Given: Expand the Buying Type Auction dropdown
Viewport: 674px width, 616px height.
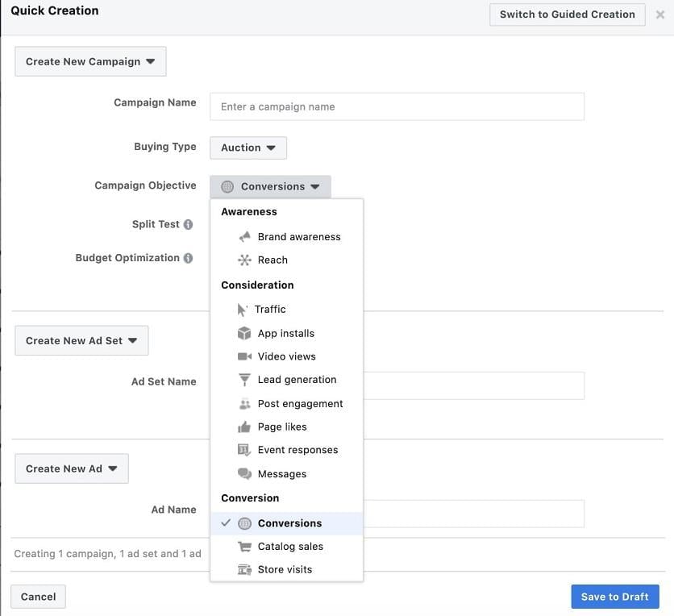Looking at the screenshot, I should point(248,148).
